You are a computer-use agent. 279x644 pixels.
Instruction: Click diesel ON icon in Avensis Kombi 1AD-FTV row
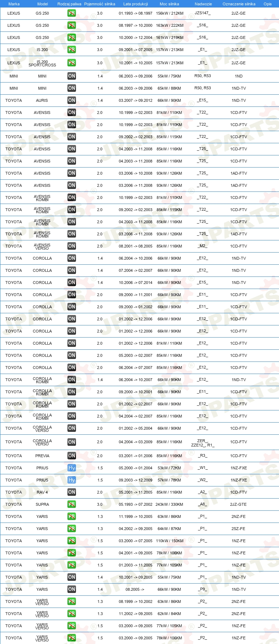tap(72, 234)
